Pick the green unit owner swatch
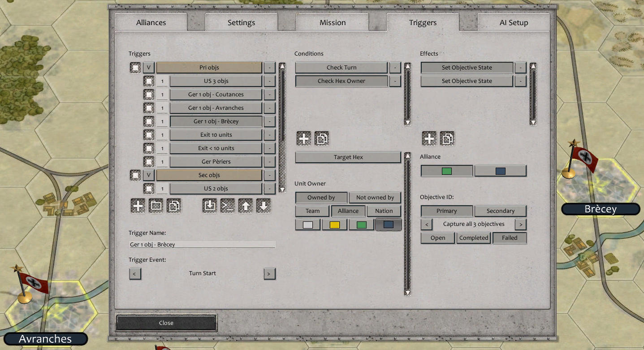 tap(362, 225)
